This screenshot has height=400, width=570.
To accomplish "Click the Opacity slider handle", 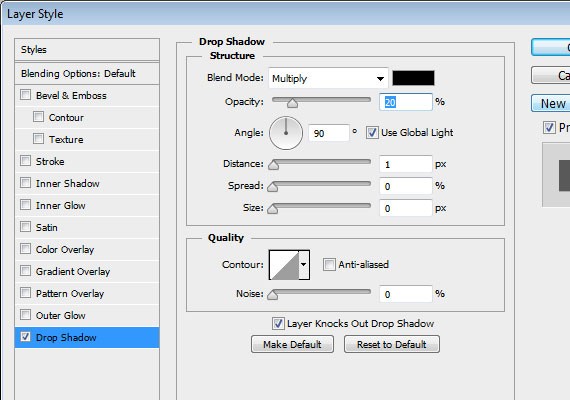I will pyautogui.click(x=292, y=103).
